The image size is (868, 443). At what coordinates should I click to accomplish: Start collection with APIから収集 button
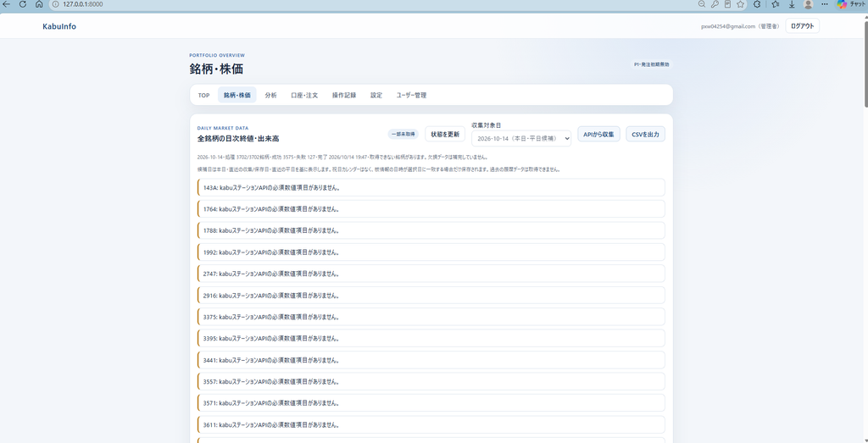598,134
